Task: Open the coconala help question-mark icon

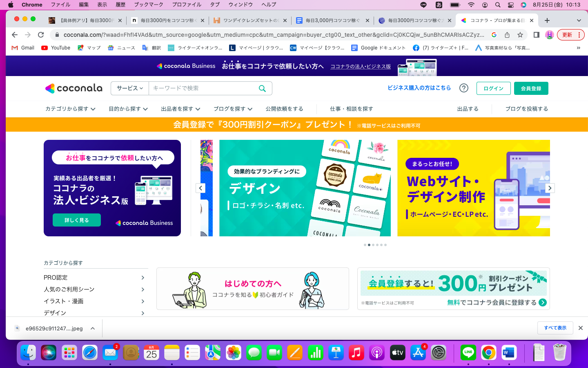Action: pyautogui.click(x=464, y=88)
